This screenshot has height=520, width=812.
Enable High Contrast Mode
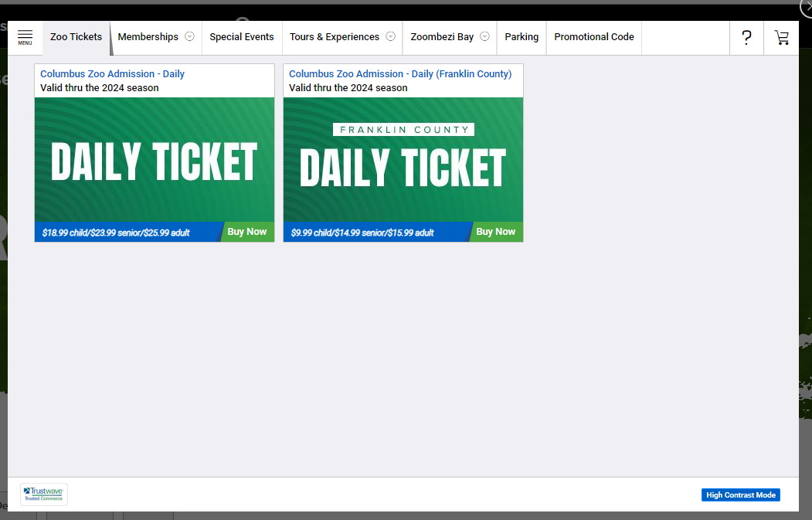tap(741, 495)
